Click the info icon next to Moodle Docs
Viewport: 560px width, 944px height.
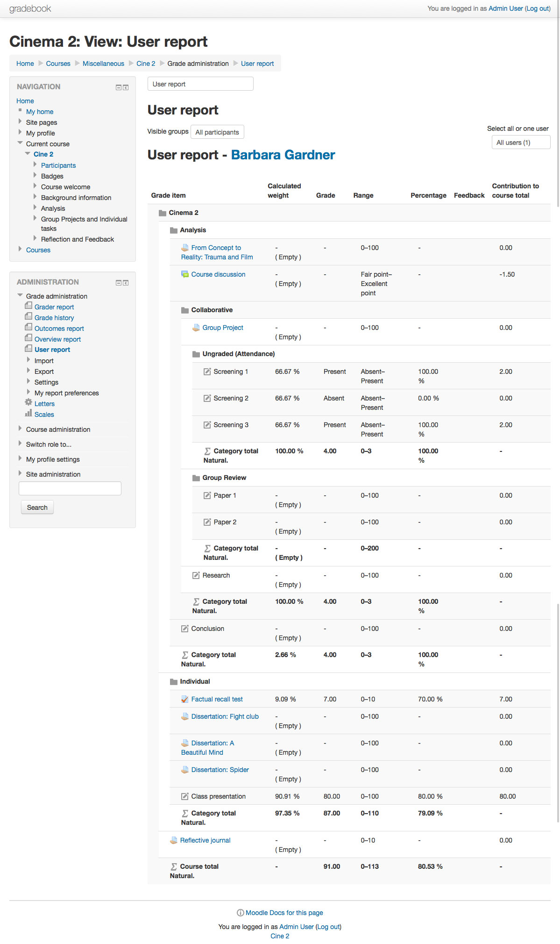241,913
